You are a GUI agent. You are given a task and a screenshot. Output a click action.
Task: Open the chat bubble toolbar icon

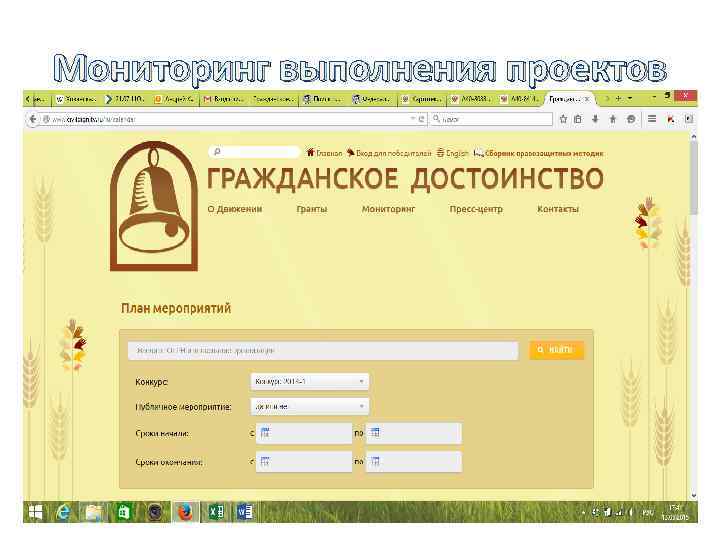coord(631,119)
